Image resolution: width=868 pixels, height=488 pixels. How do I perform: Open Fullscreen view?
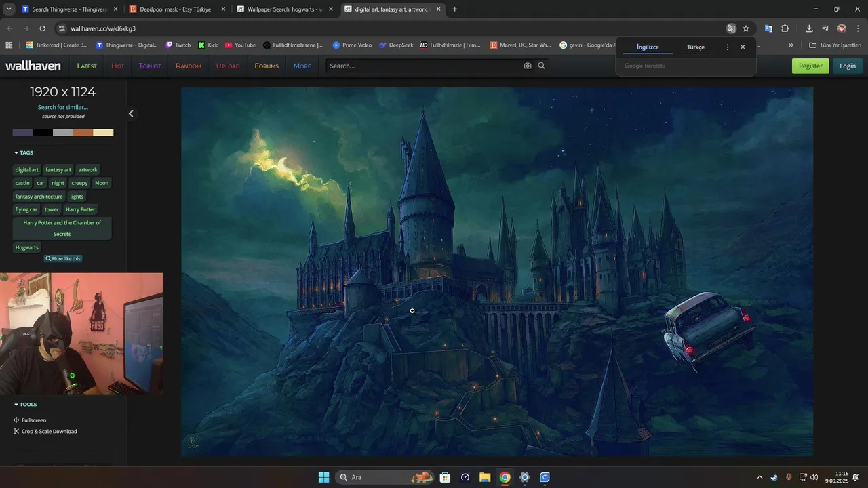click(x=30, y=420)
